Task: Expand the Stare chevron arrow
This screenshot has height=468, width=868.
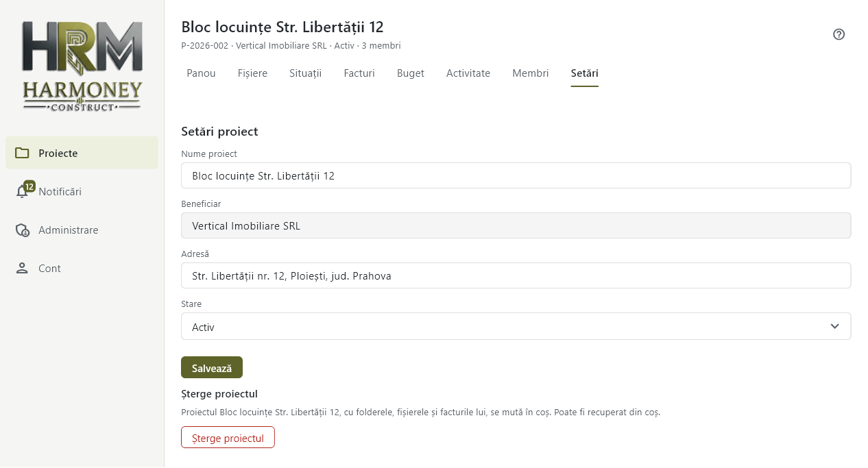Action: tap(834, 326)
